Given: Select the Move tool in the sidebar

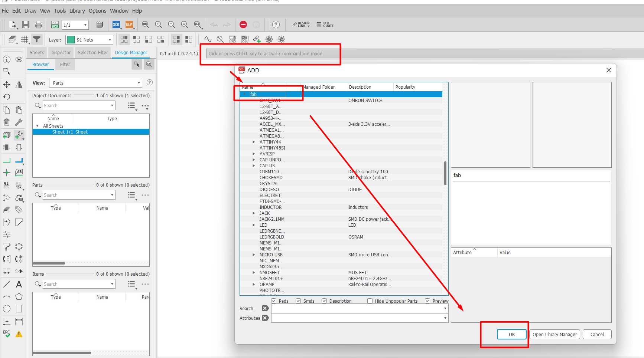Looking at the screenshot, I should pos(7,85).
